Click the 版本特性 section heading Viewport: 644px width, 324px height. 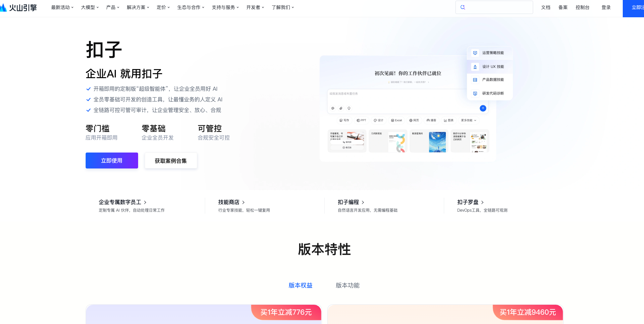pyautogui.click(x=324, y=249)
